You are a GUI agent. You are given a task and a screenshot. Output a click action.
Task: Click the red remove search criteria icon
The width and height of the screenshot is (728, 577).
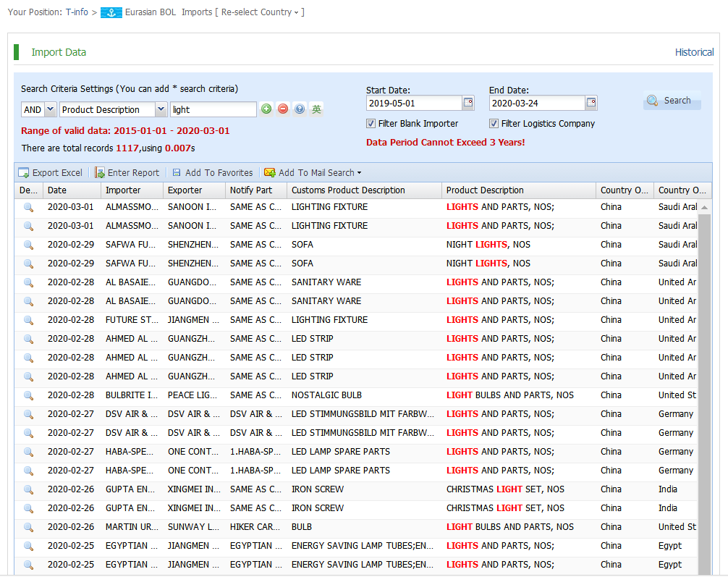(283, 109)
